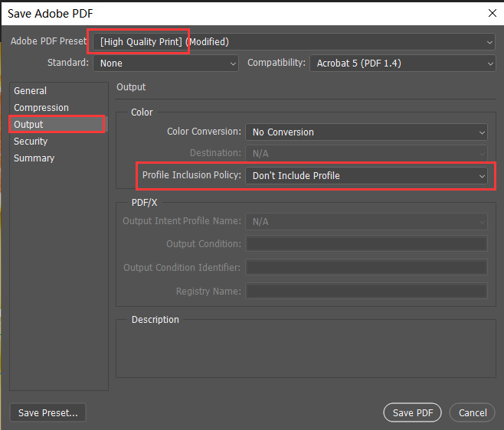Viewport: 504px width, 430px height.
Task: Open the Standard dropdown showing None
Action: tap(166, 64)
